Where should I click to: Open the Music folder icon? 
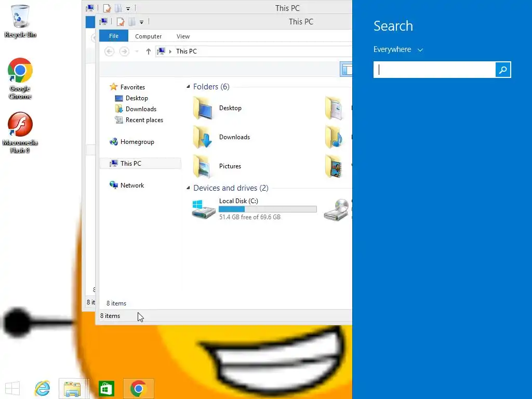[334, 137]
